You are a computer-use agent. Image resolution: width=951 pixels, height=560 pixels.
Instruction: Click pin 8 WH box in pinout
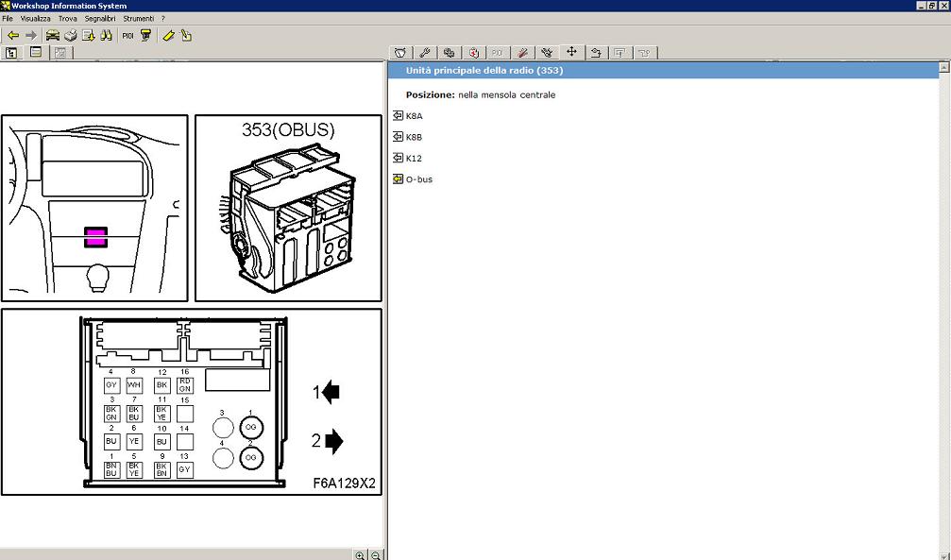pyautogui.click(x=134, y=385)
